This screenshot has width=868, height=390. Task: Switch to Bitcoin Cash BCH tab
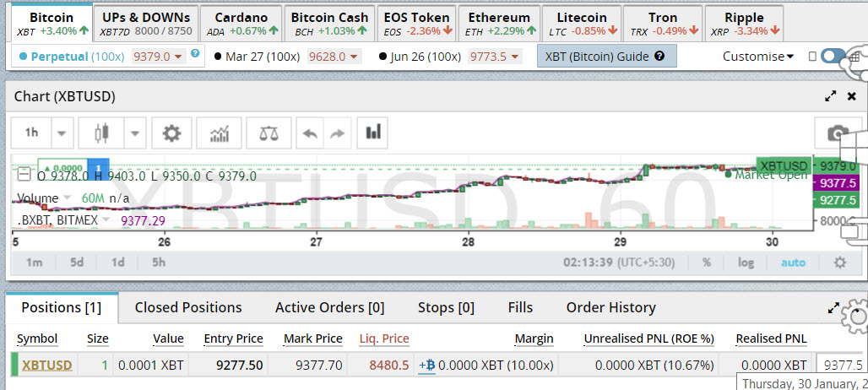click(x=330, y=24)
